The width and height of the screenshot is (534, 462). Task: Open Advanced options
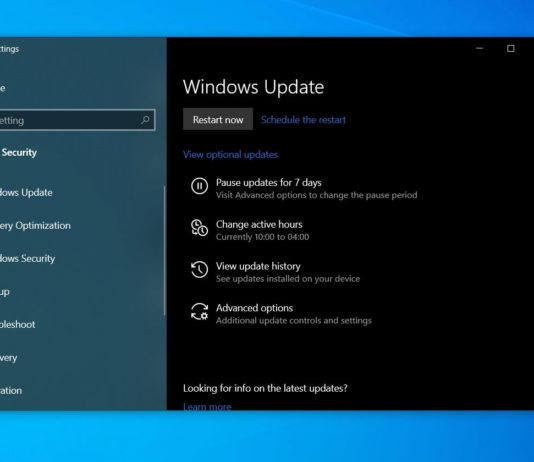tap(254, 308)
